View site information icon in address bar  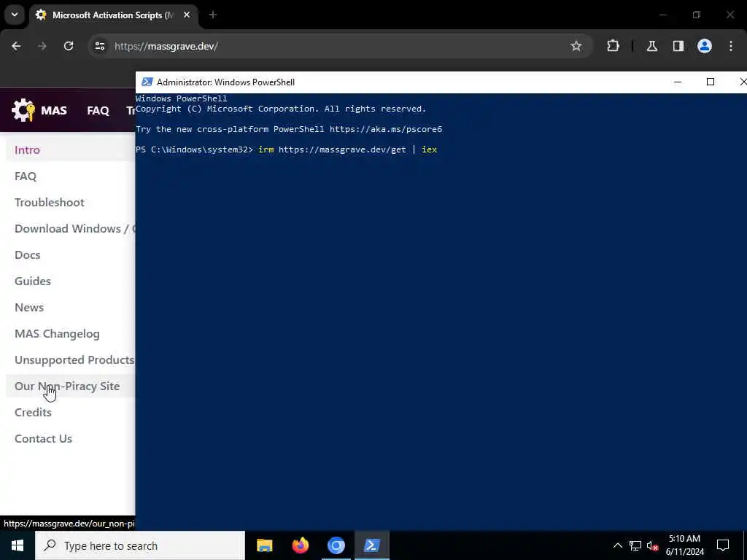tap(99, 46)
